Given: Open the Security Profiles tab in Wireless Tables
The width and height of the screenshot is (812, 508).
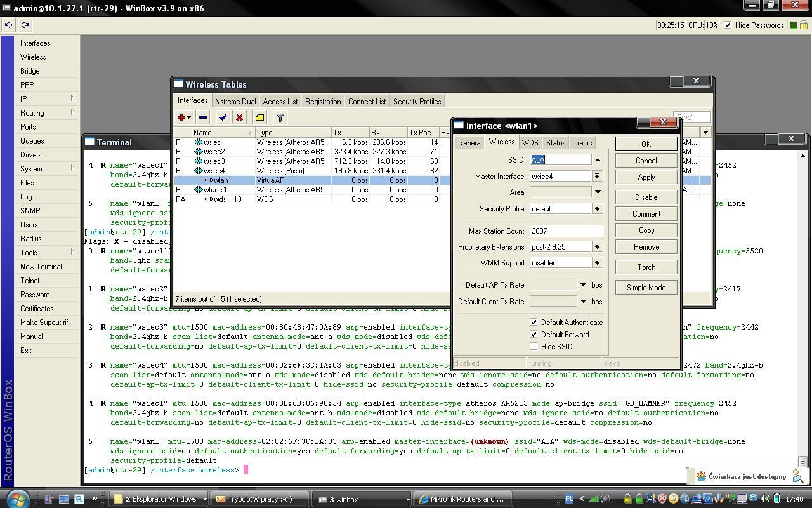Looking at the screenshot, I should point(417,101).
